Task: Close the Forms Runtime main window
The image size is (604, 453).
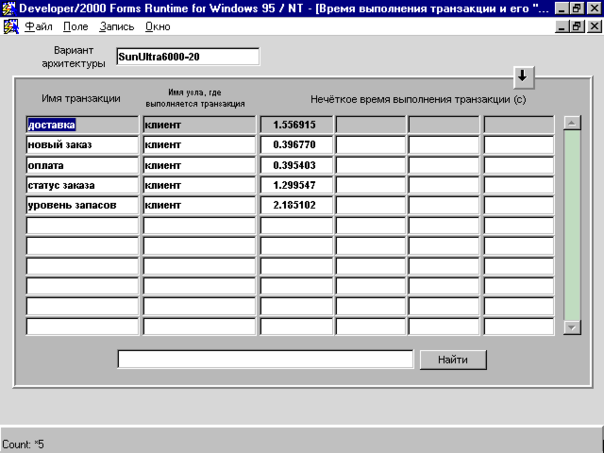Action: 594,8
